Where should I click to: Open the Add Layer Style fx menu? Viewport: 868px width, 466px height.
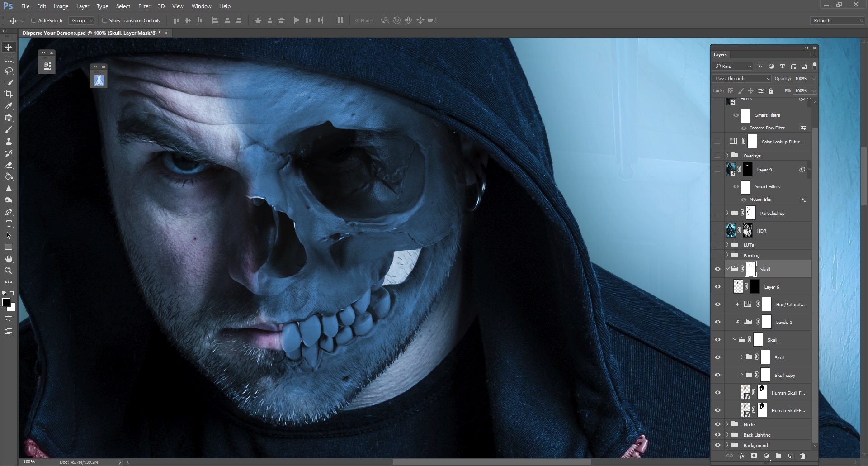742,456
